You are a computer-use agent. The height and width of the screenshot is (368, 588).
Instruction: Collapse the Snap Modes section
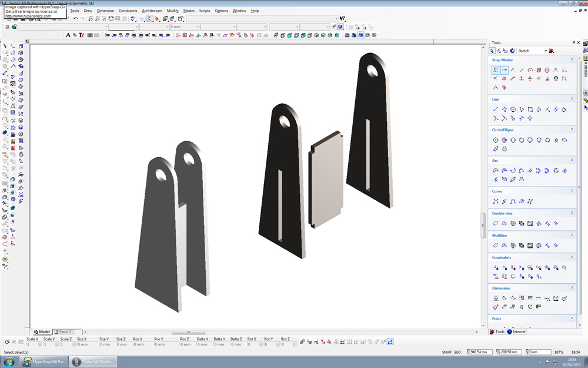point(572,60)
